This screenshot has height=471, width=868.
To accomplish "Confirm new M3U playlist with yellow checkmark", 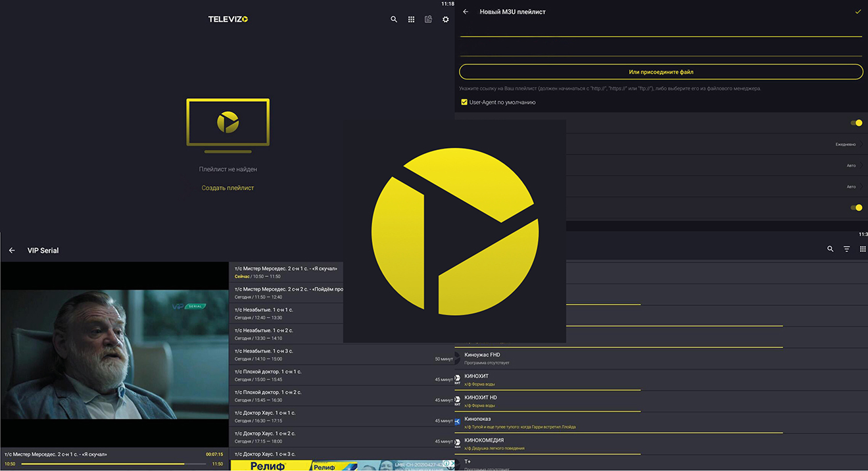I will tap(857, 12).
